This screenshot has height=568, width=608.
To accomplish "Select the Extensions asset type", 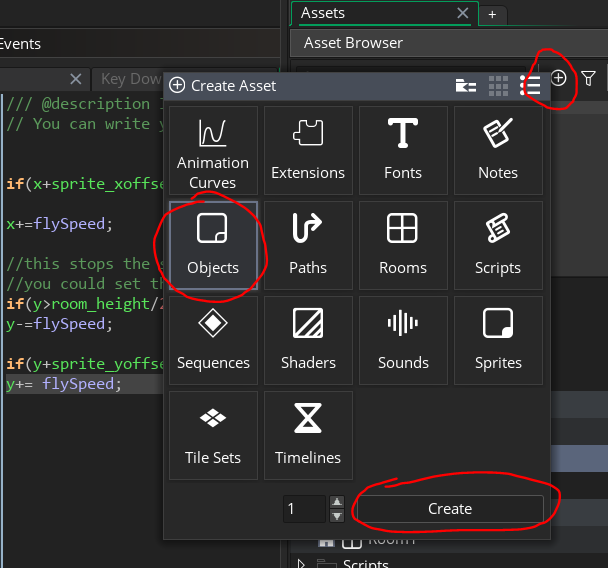I will [308, 150].
